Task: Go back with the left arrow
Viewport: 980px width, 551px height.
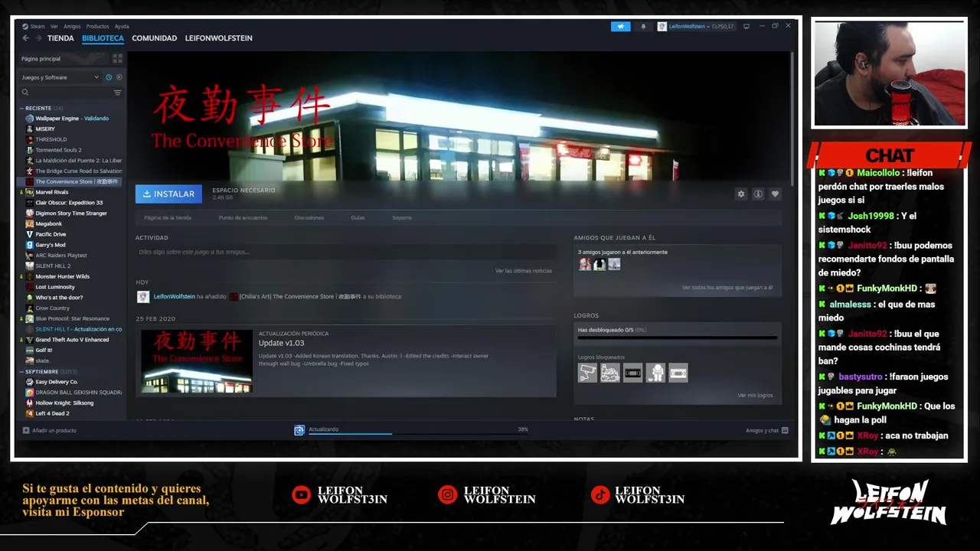Action: (x=25, y=38)
